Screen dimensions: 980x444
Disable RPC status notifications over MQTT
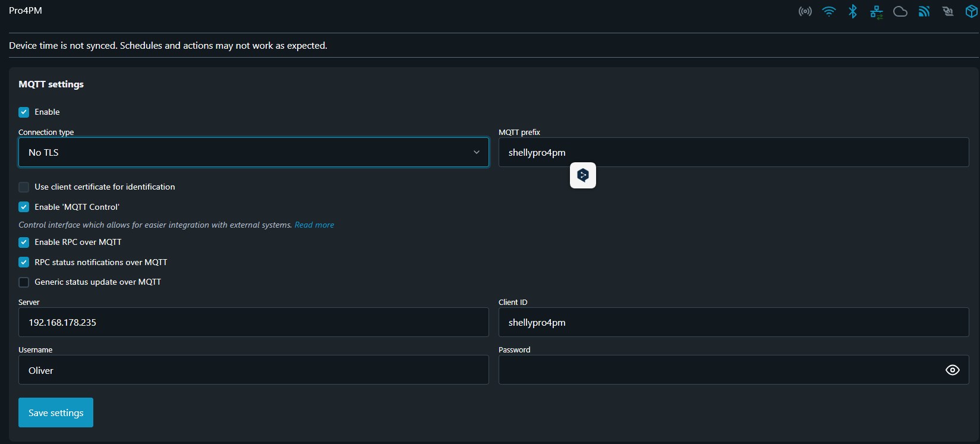point(24,262)
